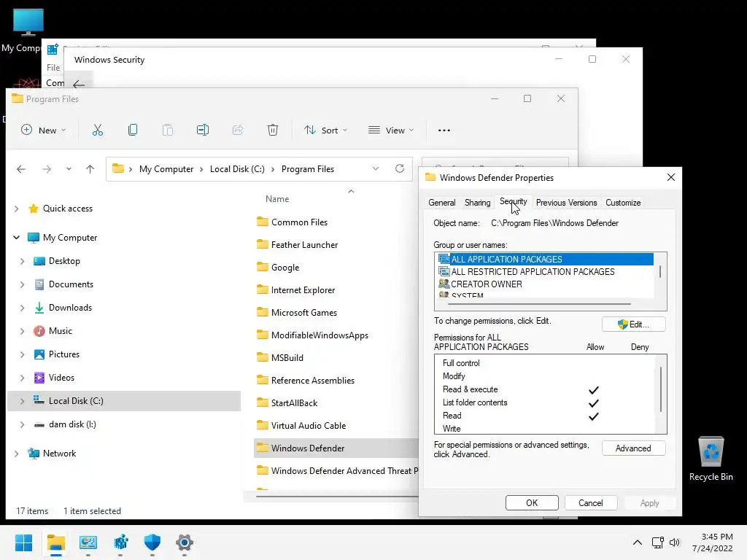Click Cancel in Properties dialog
Screen dimensions: 747x560
(591, 503)
